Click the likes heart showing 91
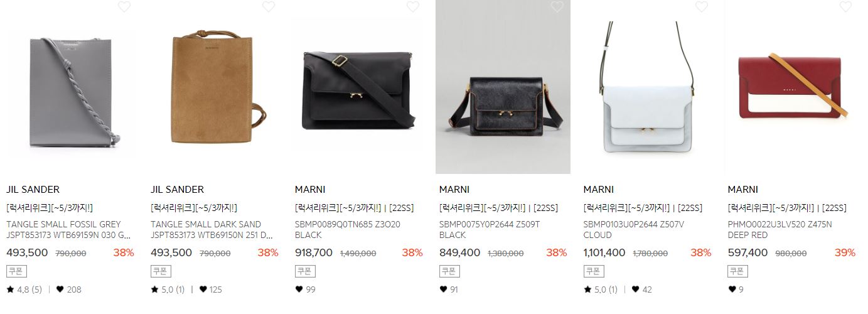 pyautogui.click(x=443, y=290)
